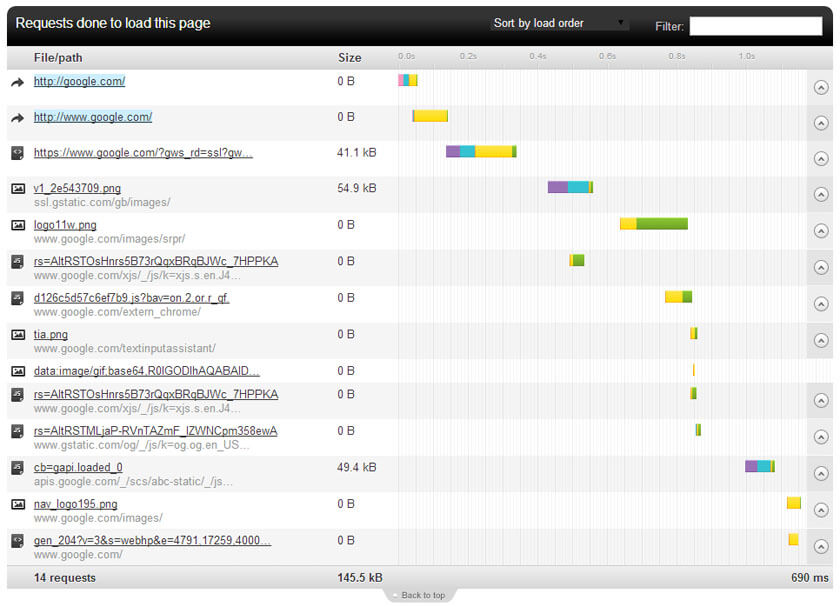Click the timing bar for cb=gapi.loaded_0
Viewport: 840px width, 607px height.
(760, 466)
